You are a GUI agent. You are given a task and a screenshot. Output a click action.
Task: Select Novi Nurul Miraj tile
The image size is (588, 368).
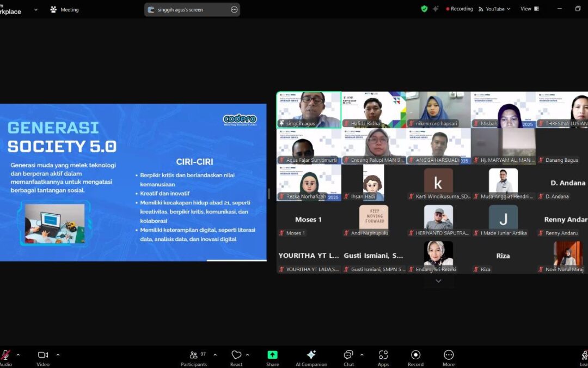pyautogui.click(x=562, y=256)
